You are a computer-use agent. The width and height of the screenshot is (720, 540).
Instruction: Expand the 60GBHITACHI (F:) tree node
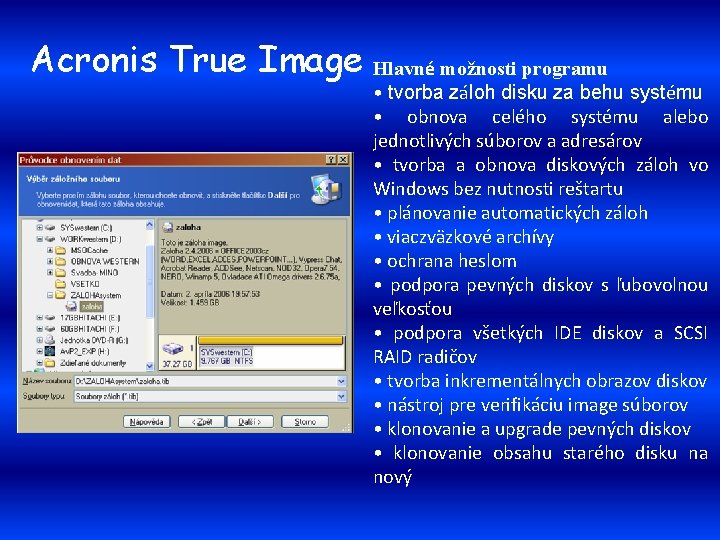coord(39,329)
